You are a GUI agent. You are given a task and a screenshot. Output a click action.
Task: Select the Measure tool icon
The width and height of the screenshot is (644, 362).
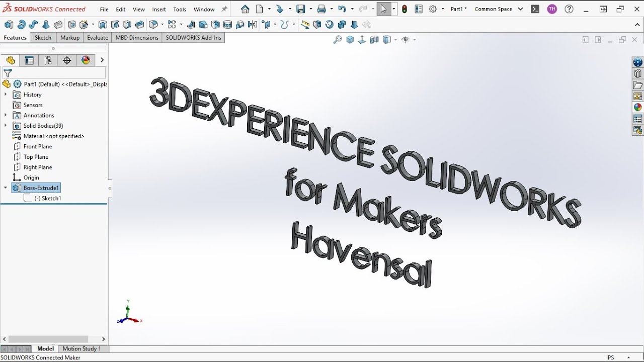click(305, 25)
